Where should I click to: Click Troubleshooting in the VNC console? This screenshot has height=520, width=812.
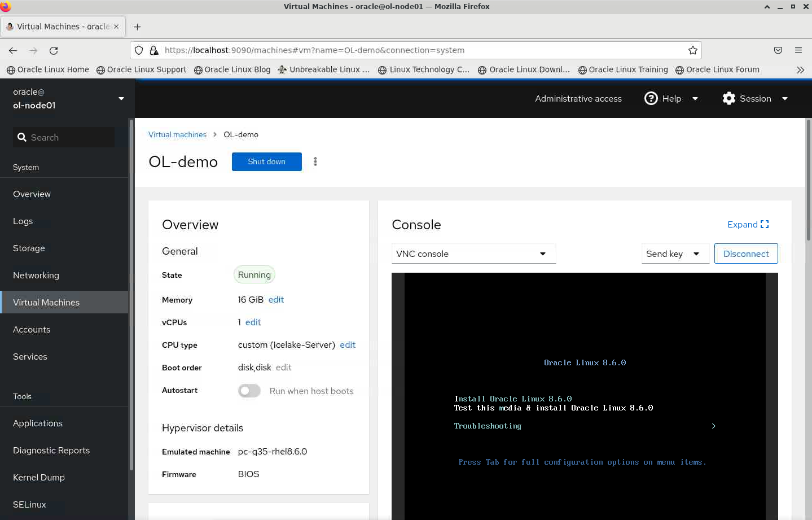point(488,426)
